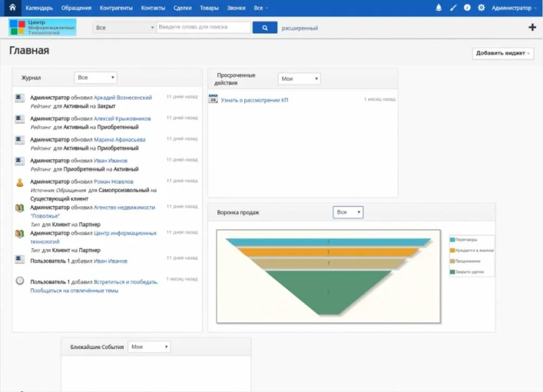Click teal top funnel segment
Screen dimensions: 543x392
(x=329, y=242)
